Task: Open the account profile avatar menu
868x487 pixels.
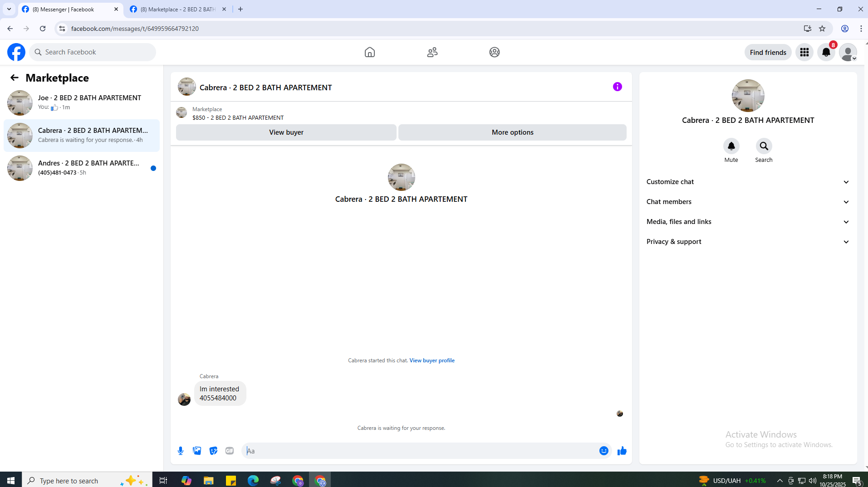Action: coord(848,52)
